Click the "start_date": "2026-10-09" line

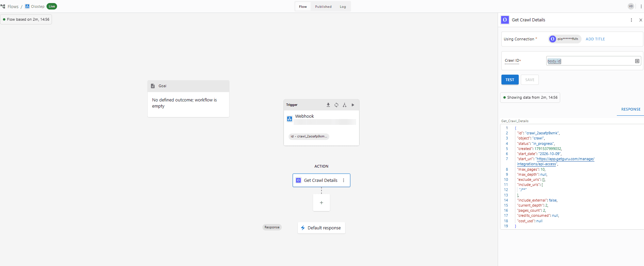539,154
